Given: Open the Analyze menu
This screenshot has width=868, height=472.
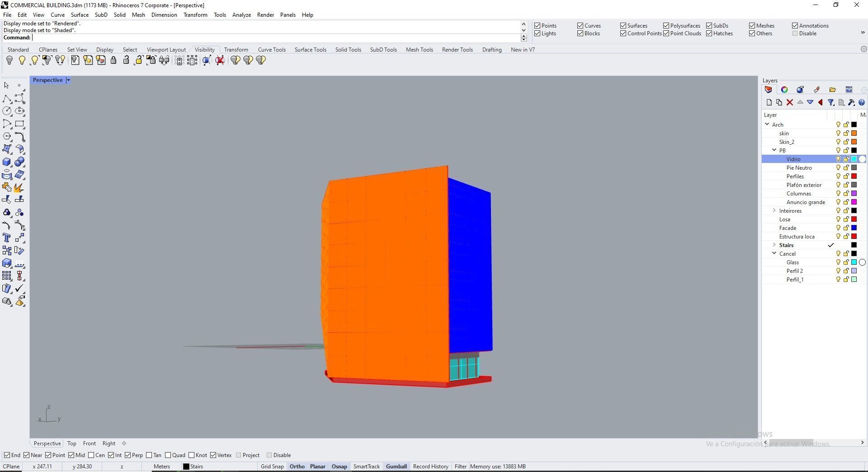Looking at the screenshot, I should [x=241, y=15].
